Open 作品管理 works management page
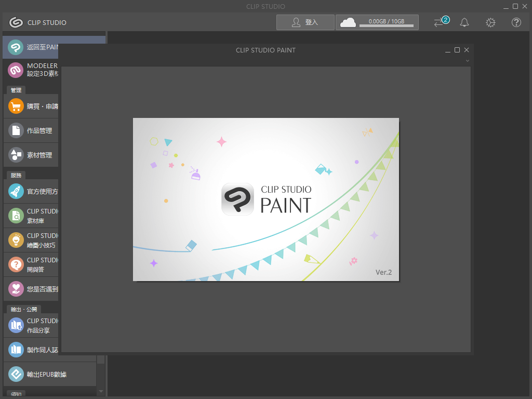 (16, 130)
